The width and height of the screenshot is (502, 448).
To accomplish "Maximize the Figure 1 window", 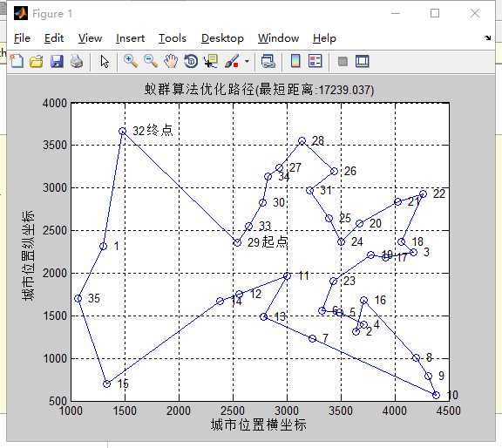I will (434, 13).
